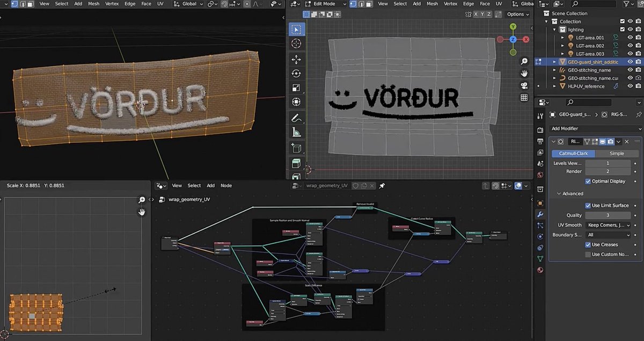Image resolution: width=644 pixels, height=341 pixels.
Task: Click the Quality value field
Action: coord(608,215)
